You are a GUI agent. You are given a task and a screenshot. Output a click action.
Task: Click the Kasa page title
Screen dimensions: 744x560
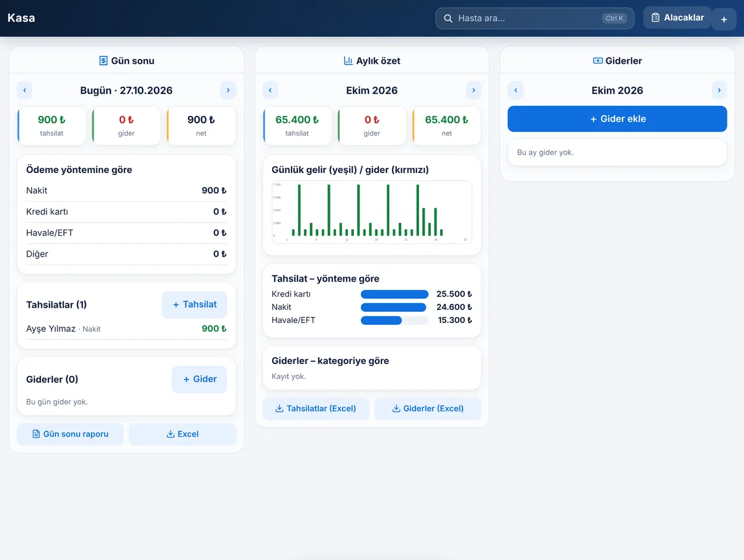pos(21,18)
